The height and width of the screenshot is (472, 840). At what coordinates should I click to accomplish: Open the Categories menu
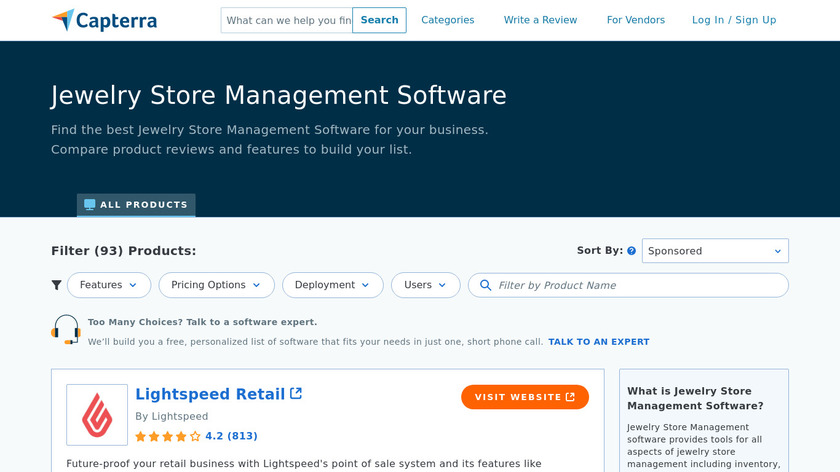pos(448,20)
